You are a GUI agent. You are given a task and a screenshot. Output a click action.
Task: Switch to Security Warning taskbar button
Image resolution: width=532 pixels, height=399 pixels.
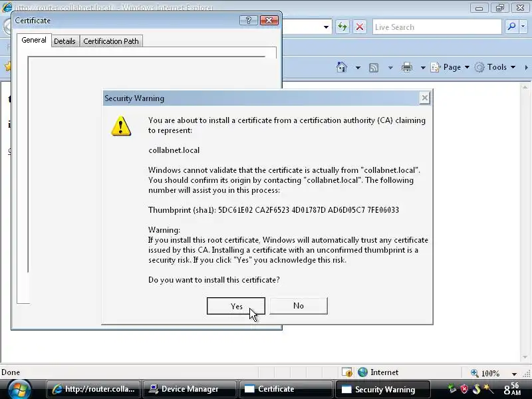(382, 389)
